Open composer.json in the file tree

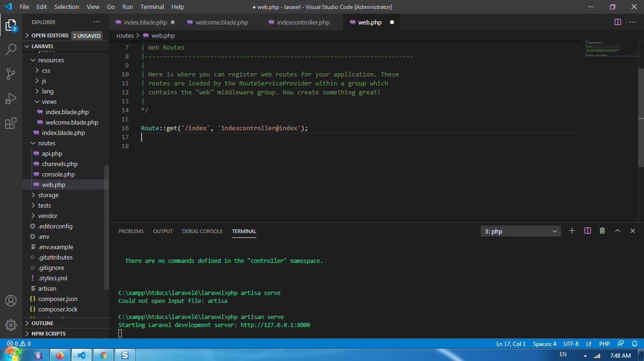[x=66, y=299]
